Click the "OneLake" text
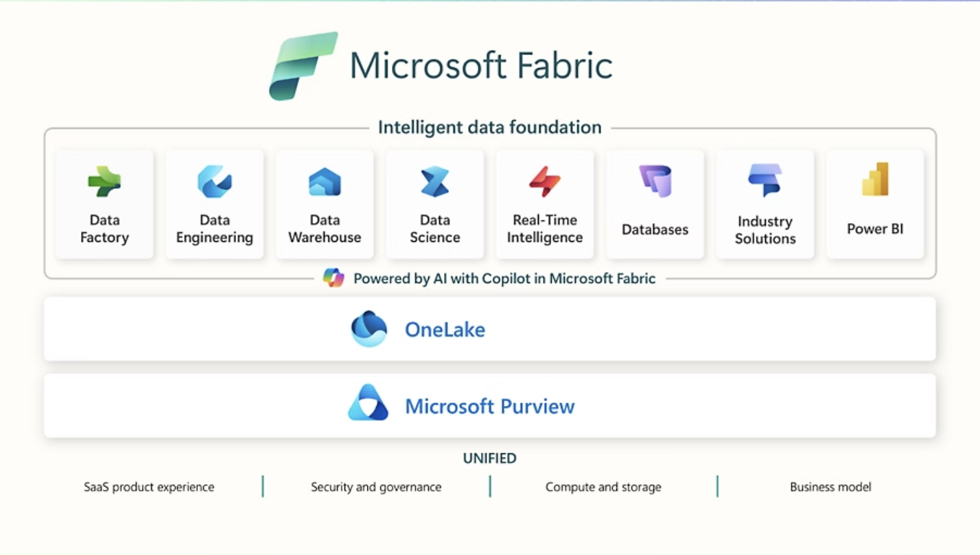This screenshot has width=980, height=555. pyautogui.click(x=445, y=330)
